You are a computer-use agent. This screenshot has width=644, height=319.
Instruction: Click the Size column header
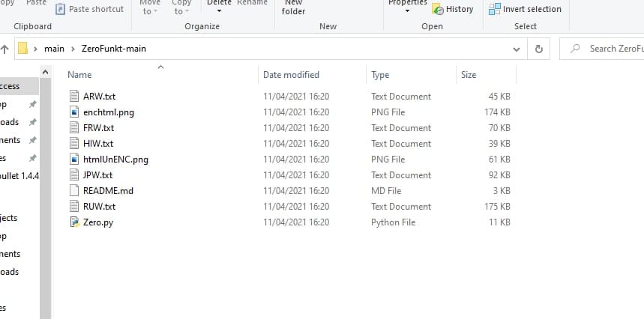(469, 75)
